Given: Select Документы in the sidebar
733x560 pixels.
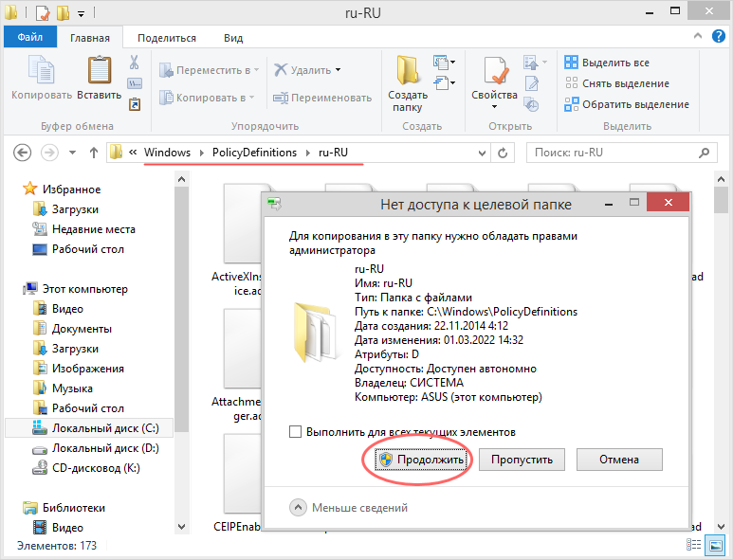Looking at the screenshot, I should (72, 329).
